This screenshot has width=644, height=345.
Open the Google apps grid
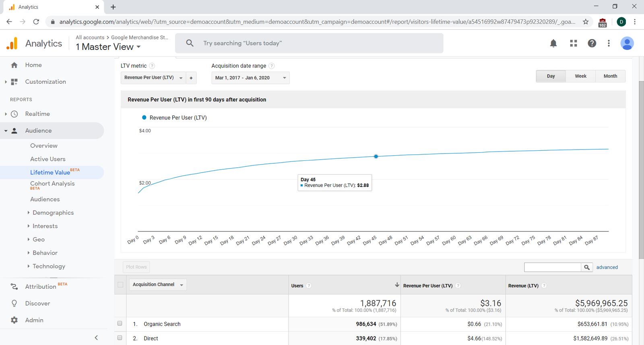[x=574, y=43]
